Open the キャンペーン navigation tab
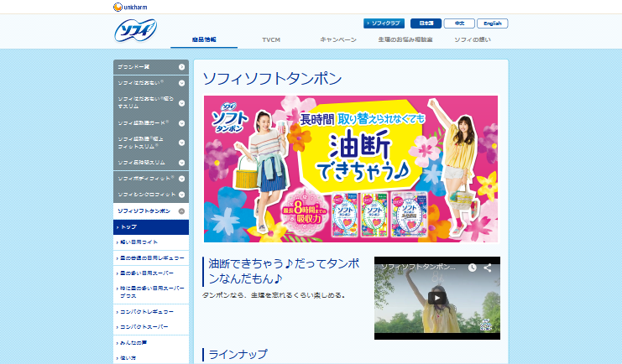The width and height of the screenshot is (622, 364). (x=338, y=39)
